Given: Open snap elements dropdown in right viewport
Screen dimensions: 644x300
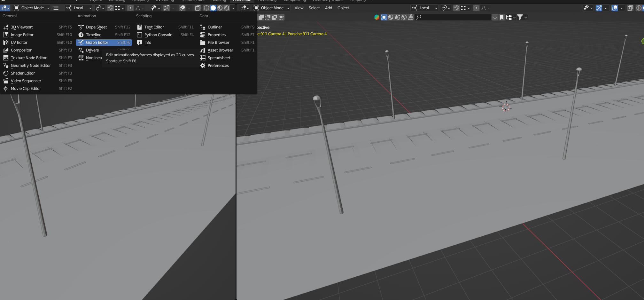Looking at the screenshot, I should pos(465,8).
